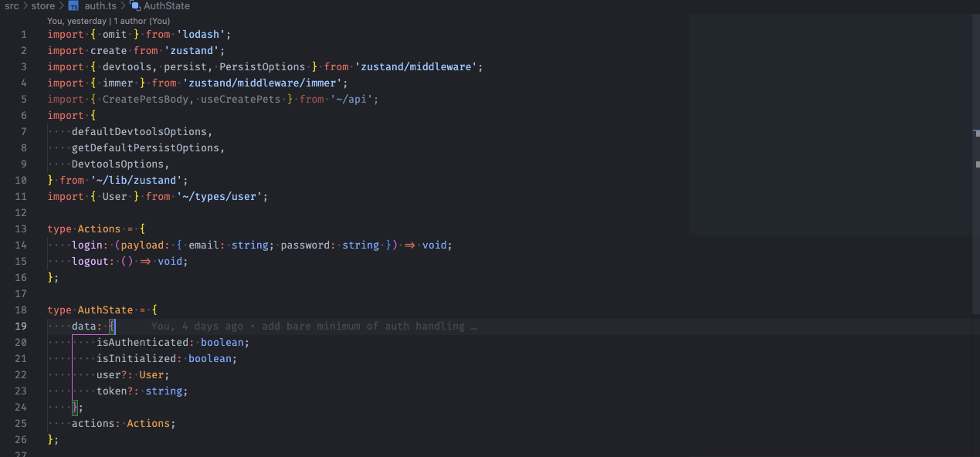This screenshot has height=457, width=980.
Task: Click the 'lodash' import string
Action: pos(201,34)
